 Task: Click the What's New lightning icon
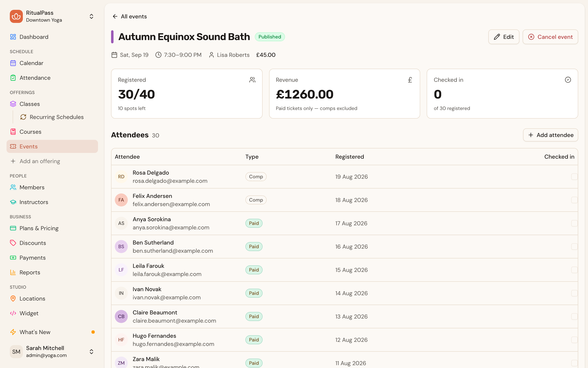tap(13, 332)
